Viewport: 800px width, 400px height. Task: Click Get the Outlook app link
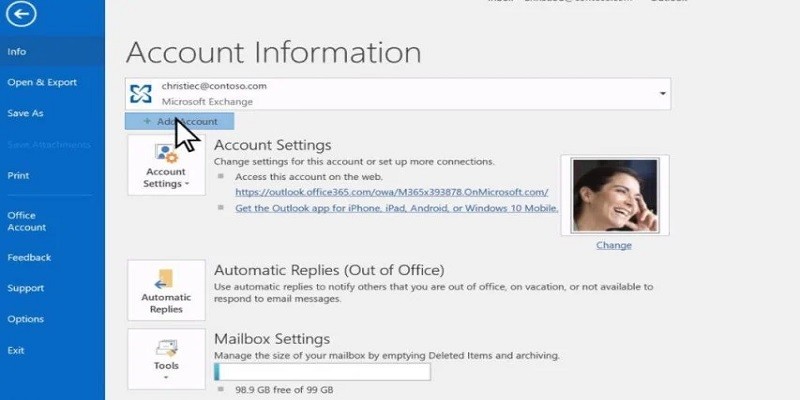point(396,208)
